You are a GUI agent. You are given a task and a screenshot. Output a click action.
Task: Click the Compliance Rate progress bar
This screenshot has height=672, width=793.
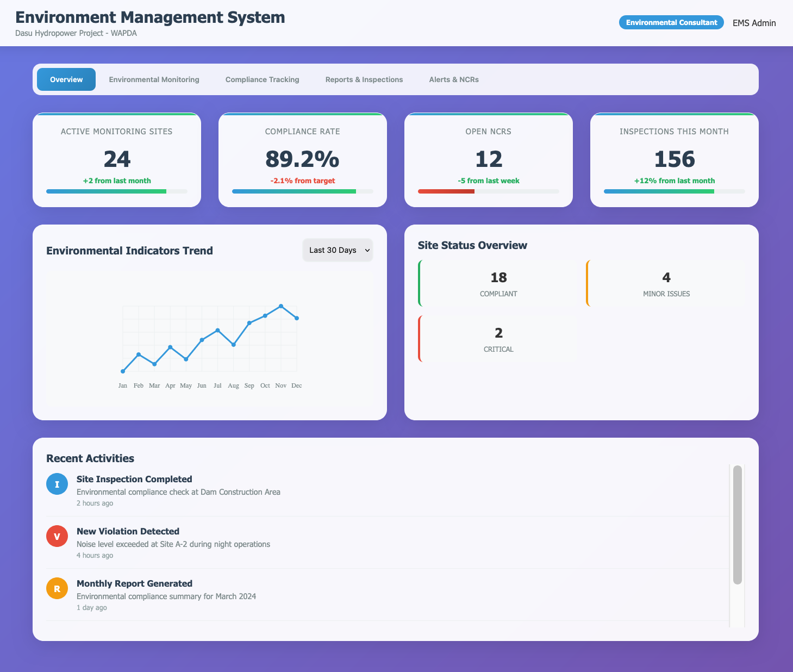coord(302,191)
